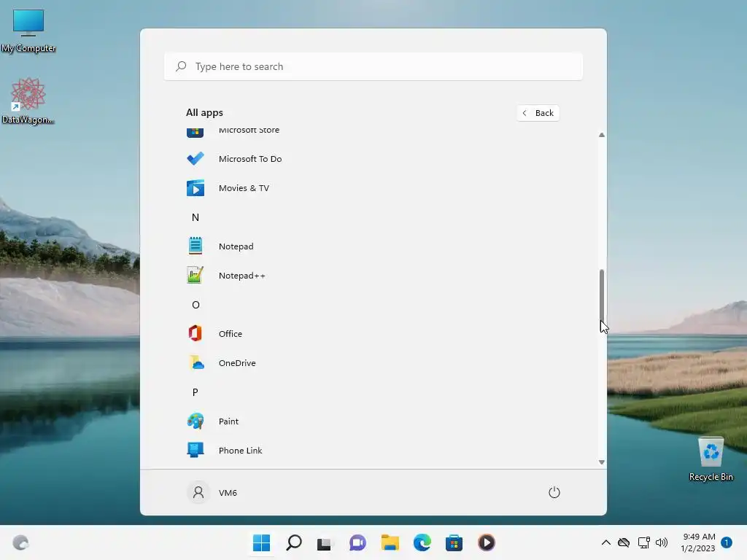Select the My Computer desktop icon
This screenshot has height=560, width=747.
[x=28, y=31]
